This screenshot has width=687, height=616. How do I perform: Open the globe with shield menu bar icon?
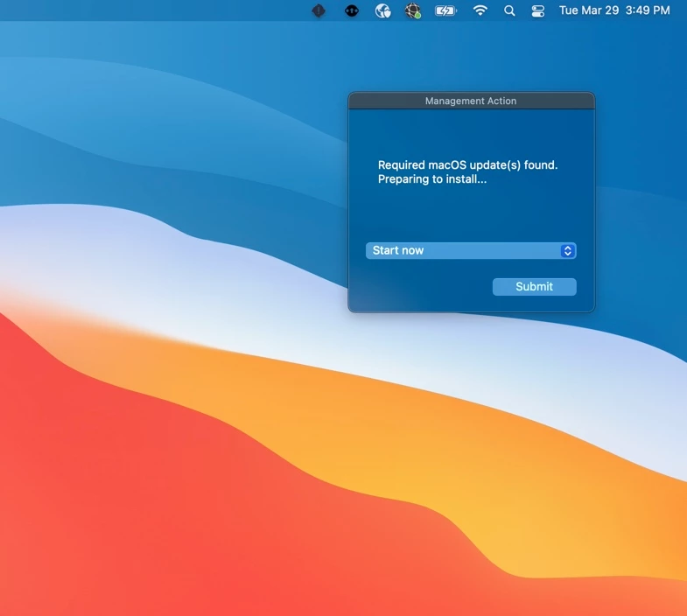pyautogui.click(x=383, y=10)
